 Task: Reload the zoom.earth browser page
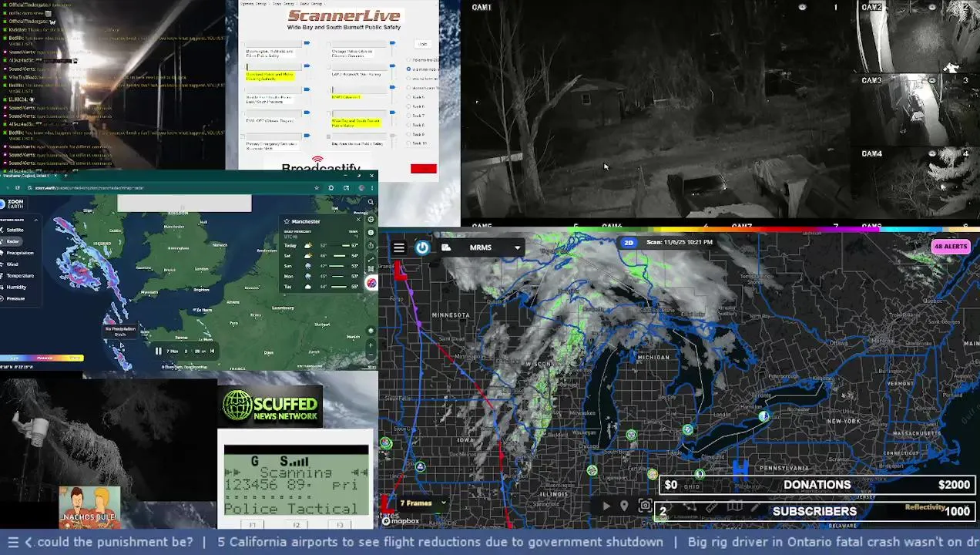point(18,188)
